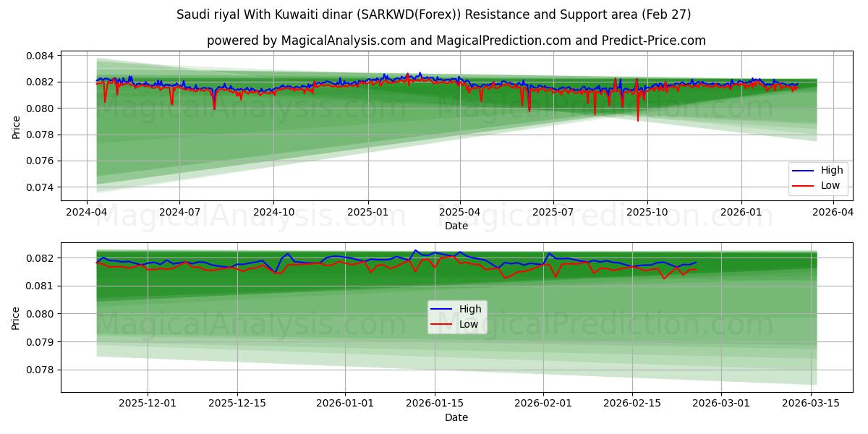Click the 0.078 tick on upper y-axis

pos(41,135)
